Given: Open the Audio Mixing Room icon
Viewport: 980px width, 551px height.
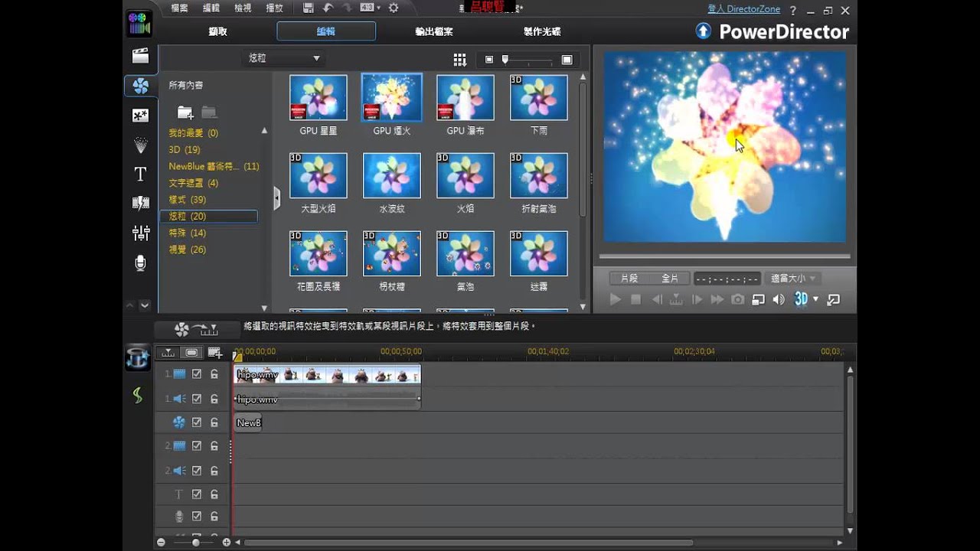Looking at the screenshot, I should click(140, 233).
